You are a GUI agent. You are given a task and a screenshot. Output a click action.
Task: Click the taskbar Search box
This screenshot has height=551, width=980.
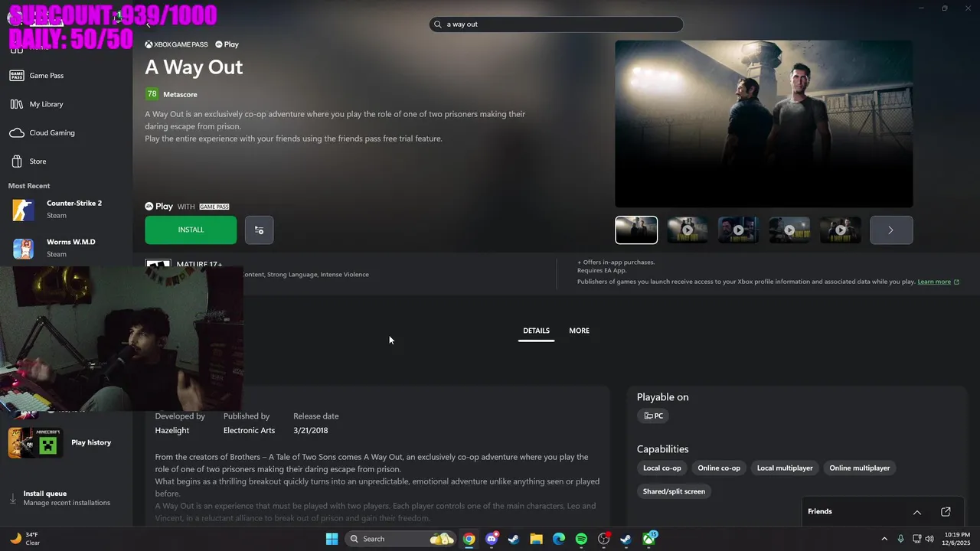[x=400, y=539]
